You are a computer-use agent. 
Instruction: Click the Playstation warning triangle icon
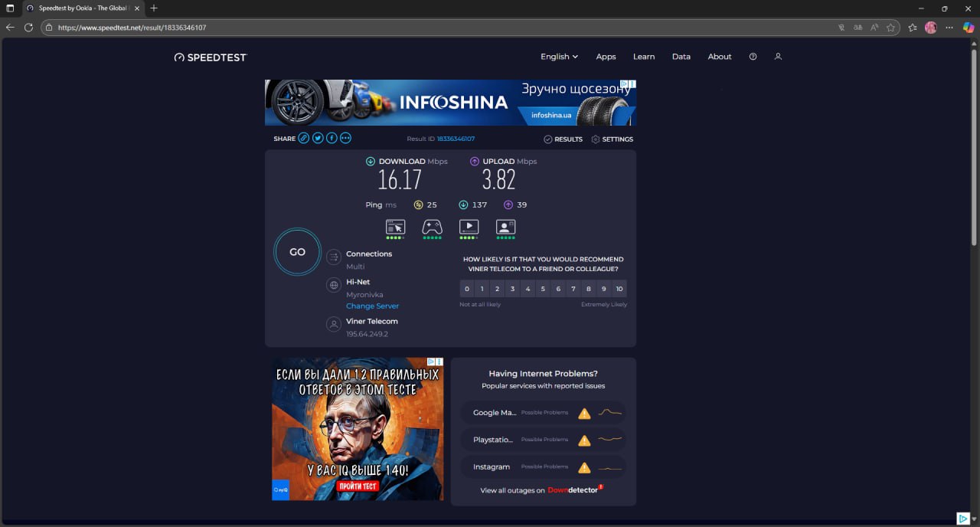tap(584, 440)
